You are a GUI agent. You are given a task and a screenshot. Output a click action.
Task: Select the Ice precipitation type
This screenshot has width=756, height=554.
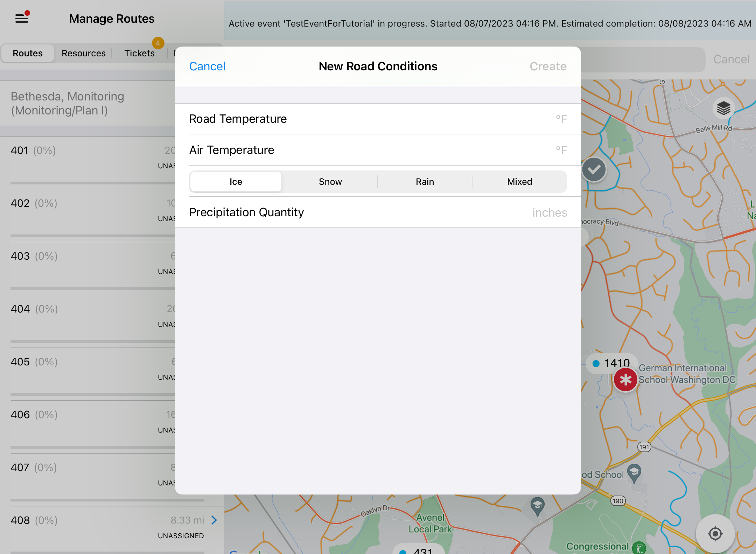tap(236, 182)
